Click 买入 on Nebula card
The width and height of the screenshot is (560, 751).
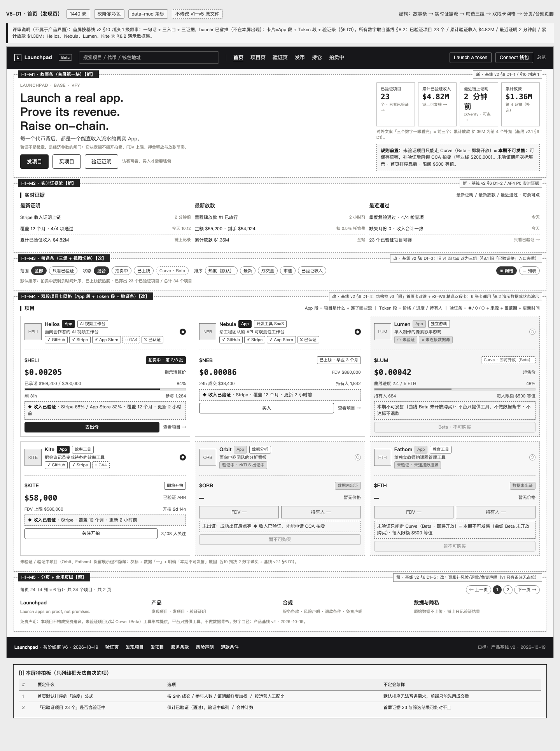pos(266,408)
